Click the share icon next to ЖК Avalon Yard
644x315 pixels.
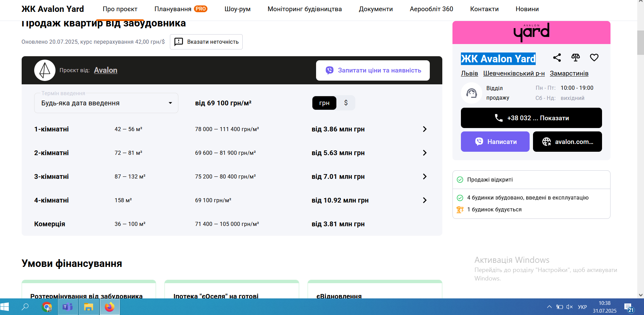(557, 58)
